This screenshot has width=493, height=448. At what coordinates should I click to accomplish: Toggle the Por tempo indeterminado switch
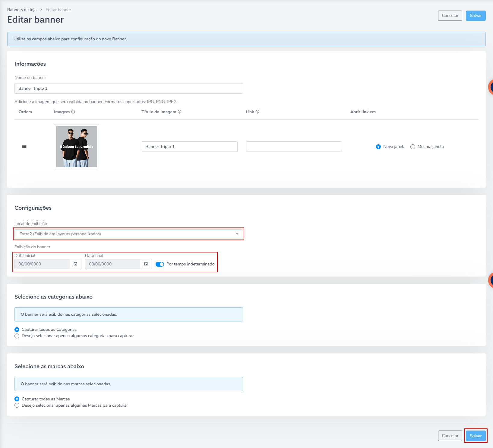pos(160,264)
